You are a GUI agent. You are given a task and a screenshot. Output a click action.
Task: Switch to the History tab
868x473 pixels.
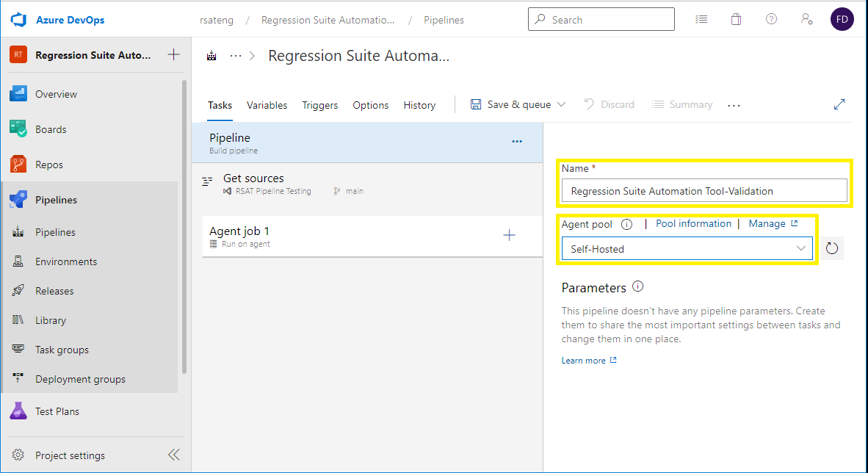pos(419,105)
